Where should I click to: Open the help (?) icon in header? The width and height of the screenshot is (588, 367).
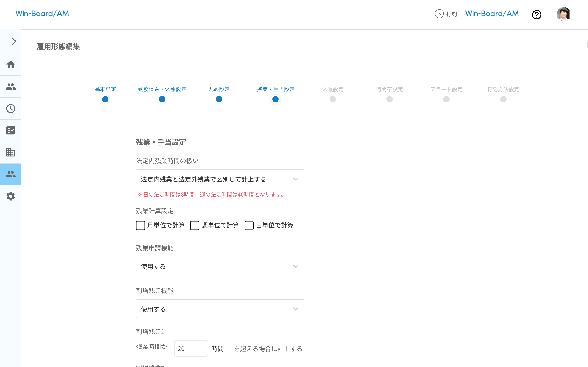(537, 14)
